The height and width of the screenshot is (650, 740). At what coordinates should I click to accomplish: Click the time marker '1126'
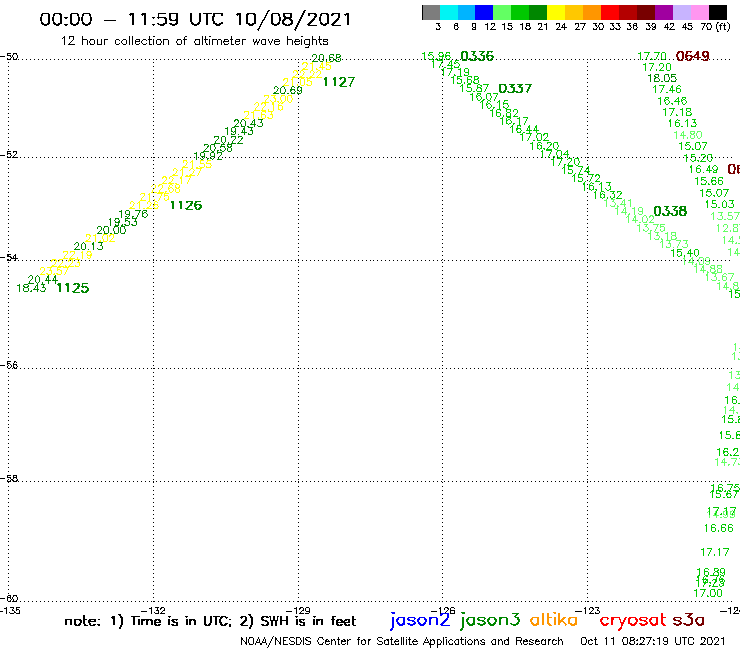185,205
